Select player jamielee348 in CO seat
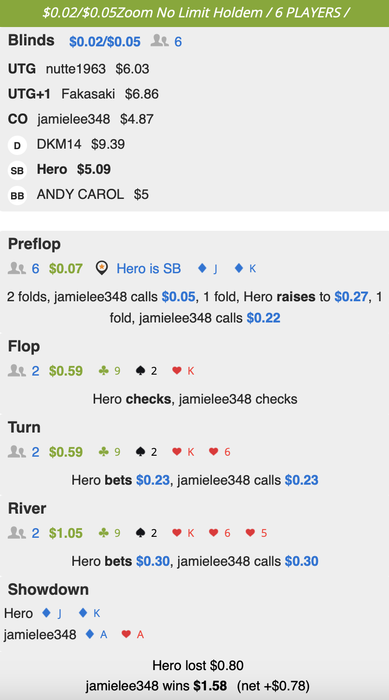The image size is (389, 700). [74, 120]
